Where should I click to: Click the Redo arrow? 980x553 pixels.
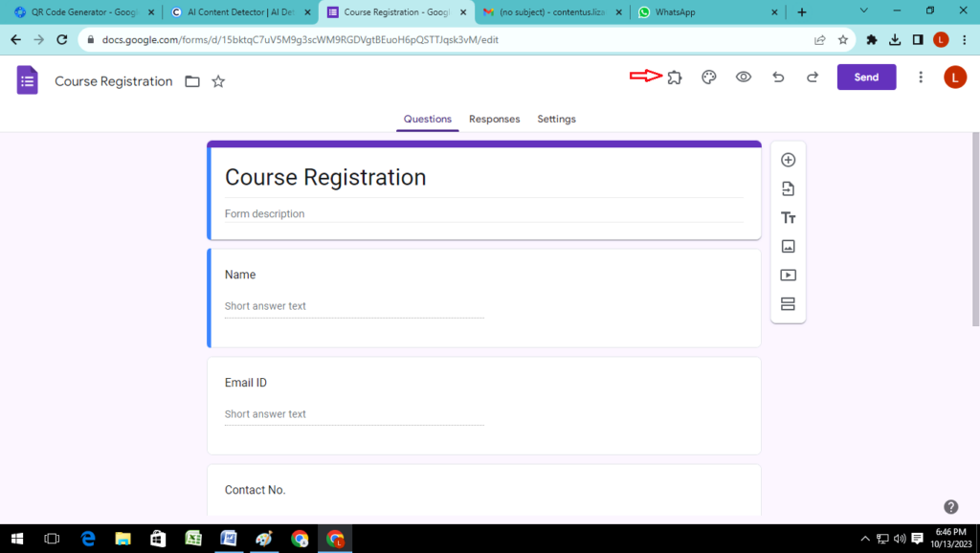[813, 77]
